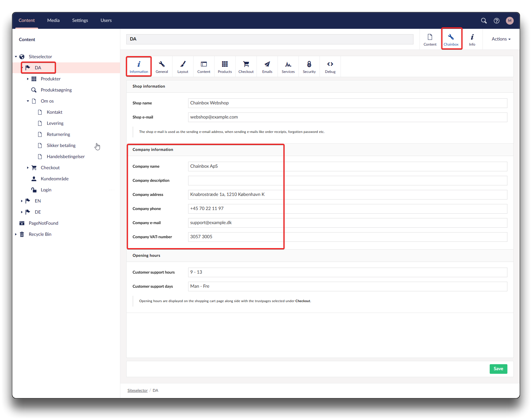
Task: Collapse the Om os tree node
Action: click(x=28, y=101)
